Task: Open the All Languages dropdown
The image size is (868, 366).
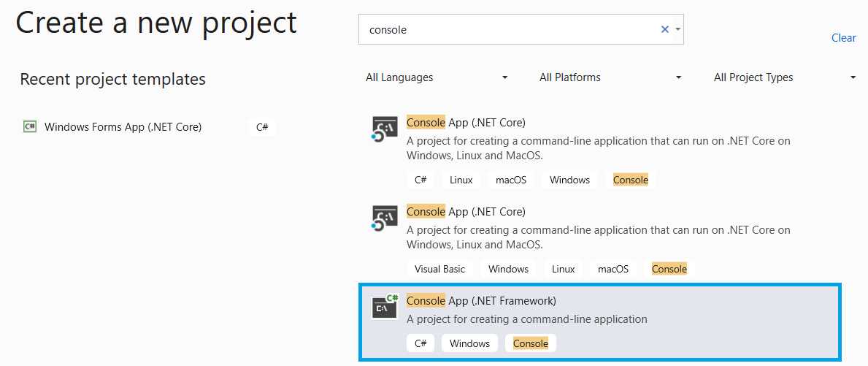Action: pyautogui.click(x=437, y=77)
